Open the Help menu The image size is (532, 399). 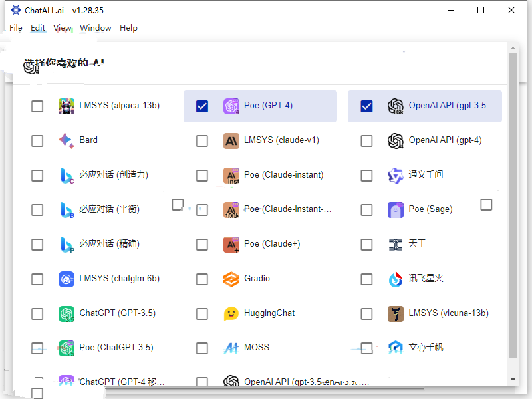pos(128,28)
